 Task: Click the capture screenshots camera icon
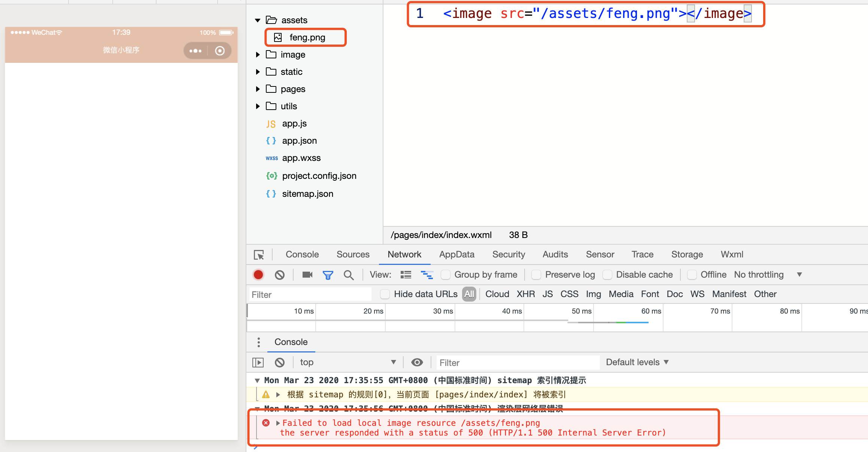tap(307, 275)
